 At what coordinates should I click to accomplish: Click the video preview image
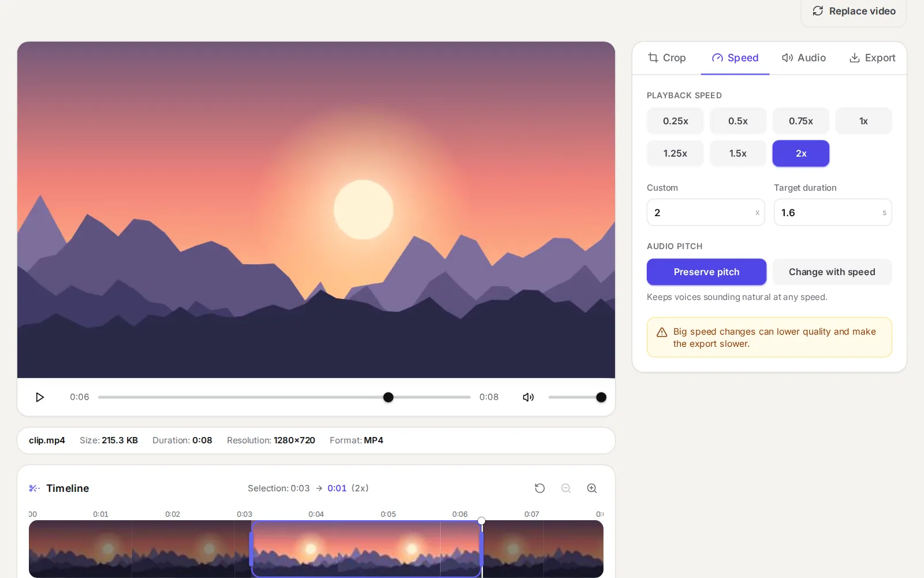316,210
